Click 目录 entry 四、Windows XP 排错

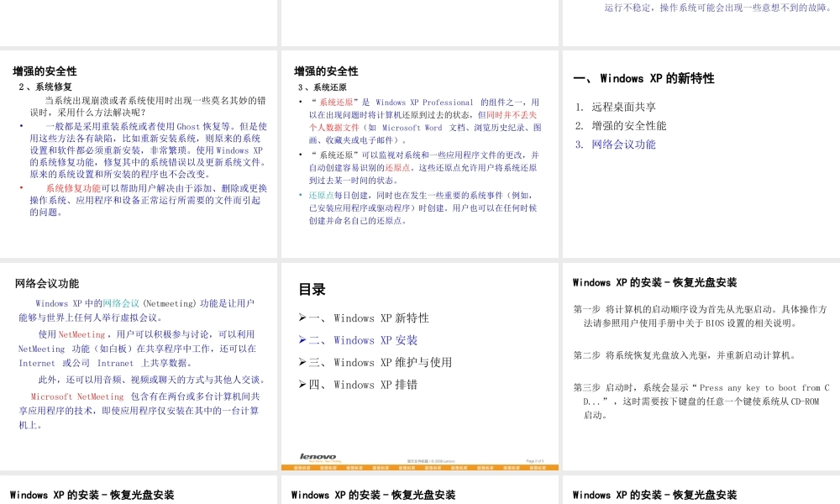(x=359, y=385)
